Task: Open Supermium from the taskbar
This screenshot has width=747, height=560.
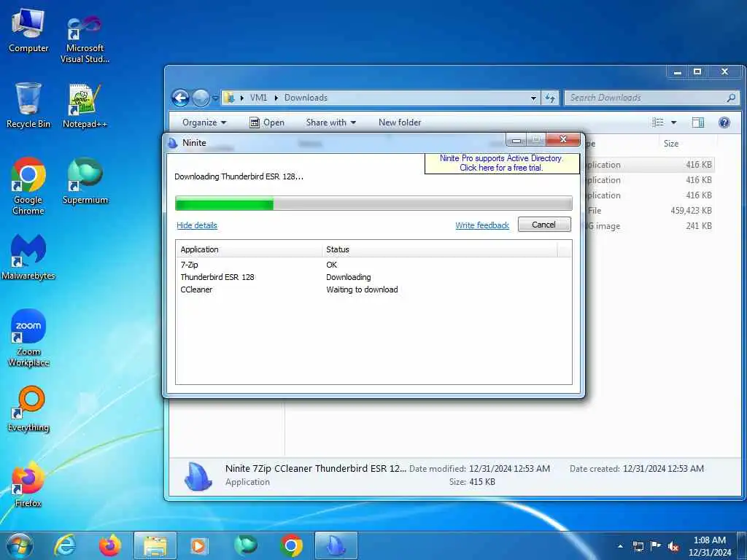Action: pyautogui.click(x=245, y=545)
